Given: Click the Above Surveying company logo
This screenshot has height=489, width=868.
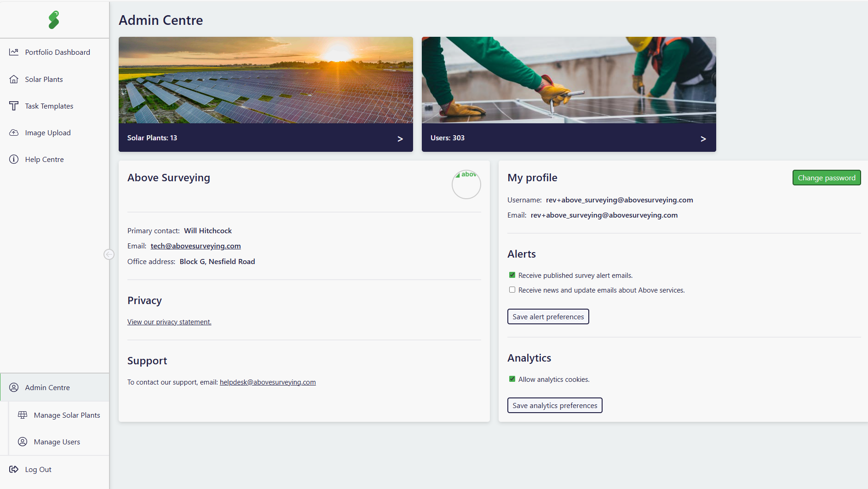Looking at the screenshot, I should (x=466, y=184).
